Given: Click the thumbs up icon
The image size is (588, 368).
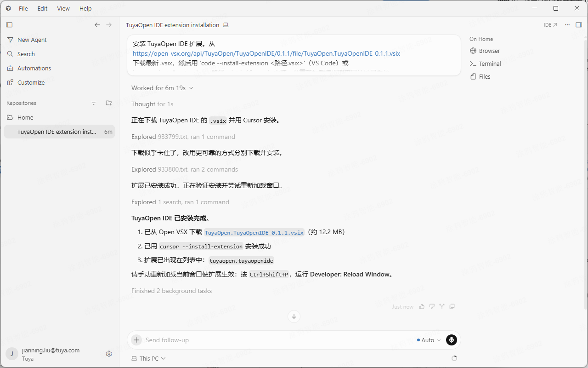Looking at the screenshot, I should (422, 306).
